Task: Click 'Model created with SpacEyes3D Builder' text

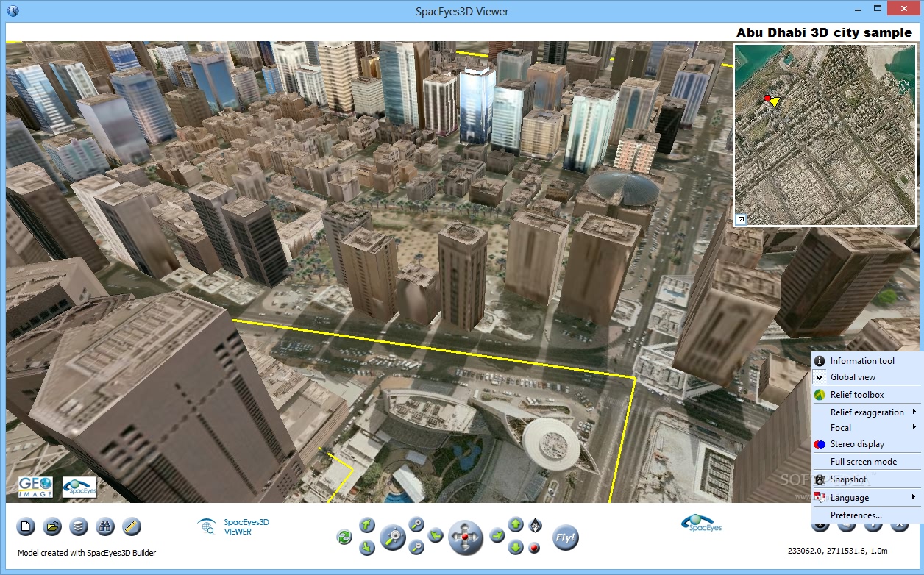Action: tap(87, 553)
